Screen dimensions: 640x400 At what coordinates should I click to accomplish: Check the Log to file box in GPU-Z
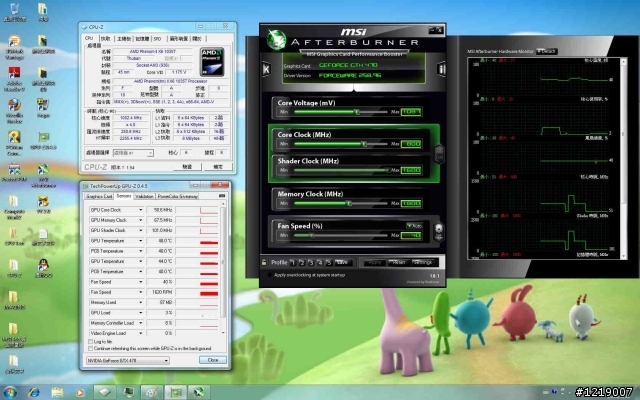[x=91, y=342]
